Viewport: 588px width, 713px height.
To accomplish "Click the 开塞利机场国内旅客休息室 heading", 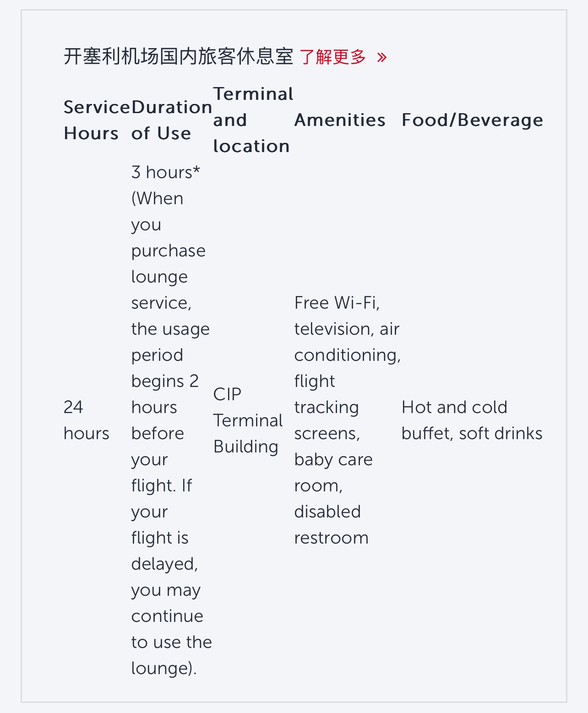I will 178,56.
